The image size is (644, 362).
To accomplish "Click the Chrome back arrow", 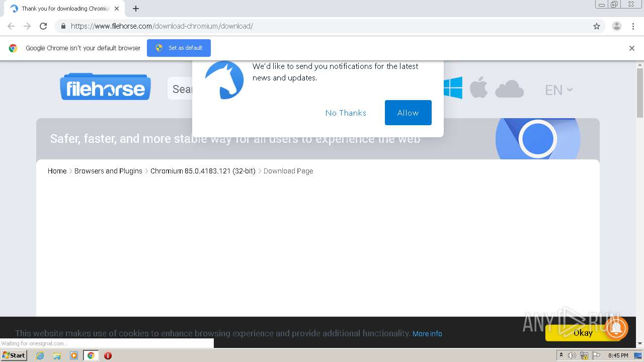I will 11,26.
